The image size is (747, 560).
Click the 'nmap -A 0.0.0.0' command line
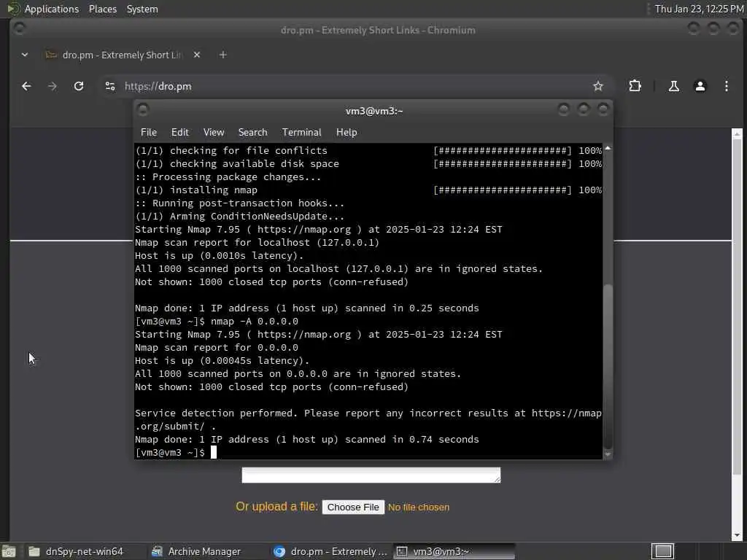point(255,322)
